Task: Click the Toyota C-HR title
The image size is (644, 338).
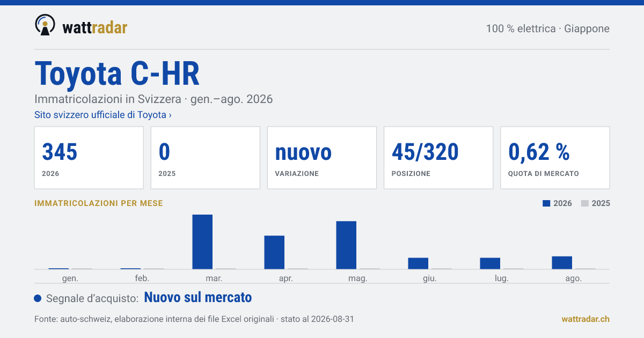Action: (x=117, y=74)
